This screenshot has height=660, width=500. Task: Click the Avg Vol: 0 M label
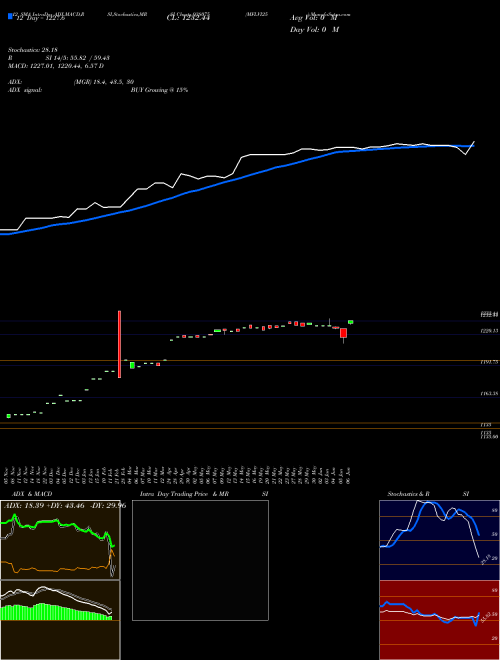[314, 18]
